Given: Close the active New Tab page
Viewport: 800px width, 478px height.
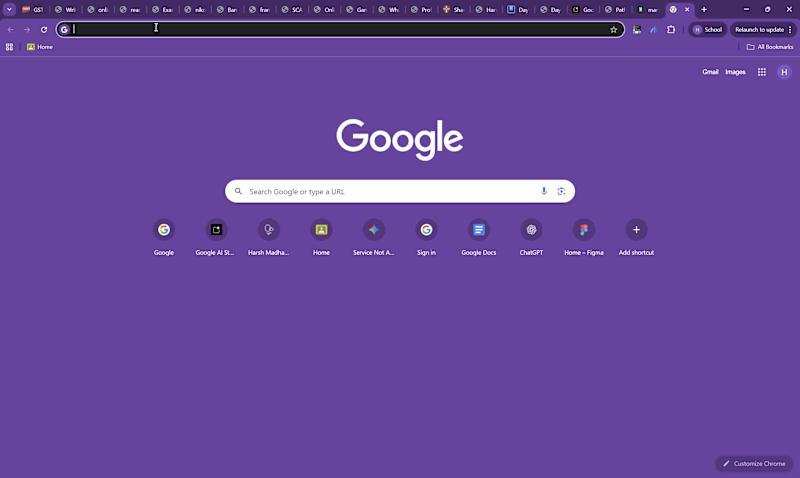Looking at the screenshot, I should 687,9.
